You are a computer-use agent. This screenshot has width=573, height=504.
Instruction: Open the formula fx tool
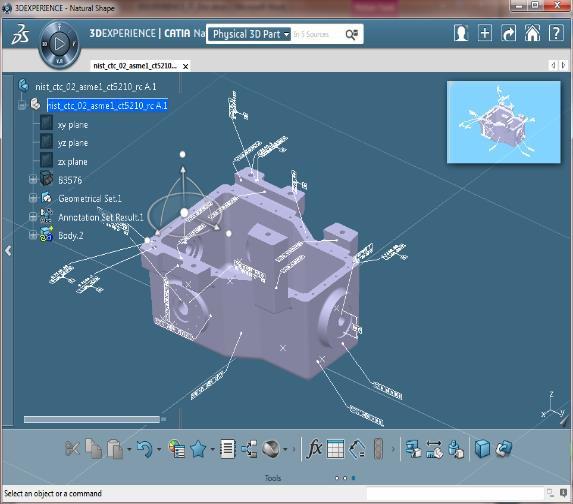pyautogui.click(x=314, y=448)
